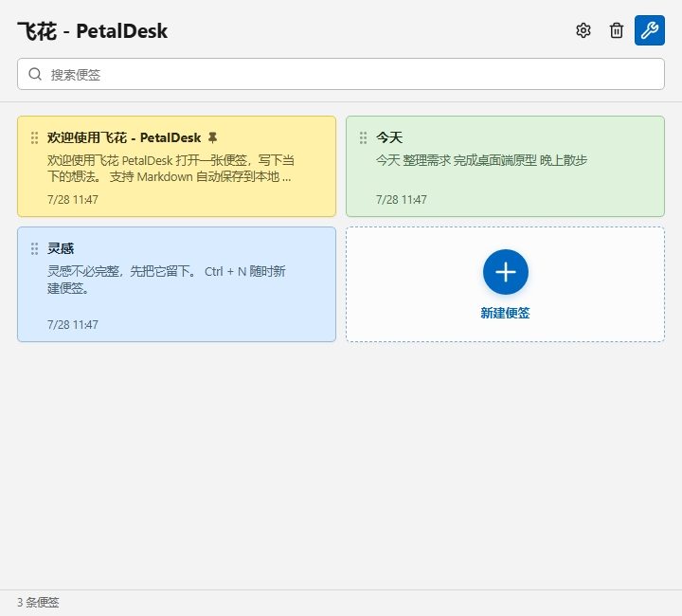Click the 欢迎使用飞花 - PetalDesk note title
Screen dimensions: 682x616
(124, 138)
